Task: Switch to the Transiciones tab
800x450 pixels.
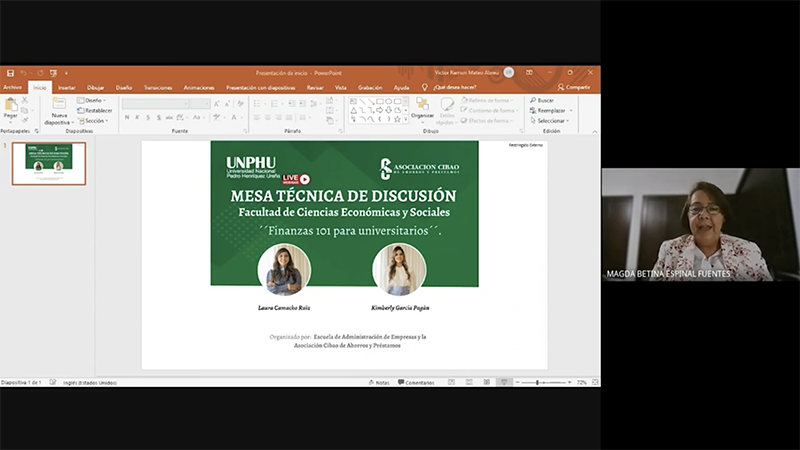Action: (x=158, y=88)
